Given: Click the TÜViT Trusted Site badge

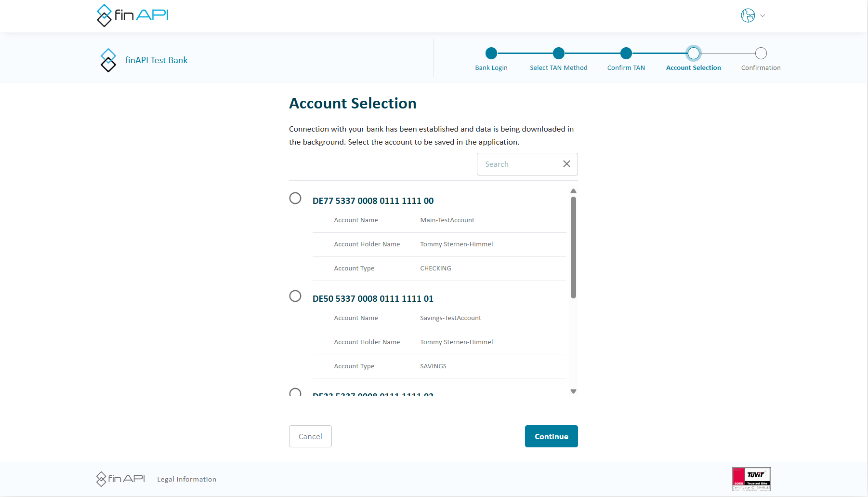Looking at the screenshot, I should click(751, 479).
